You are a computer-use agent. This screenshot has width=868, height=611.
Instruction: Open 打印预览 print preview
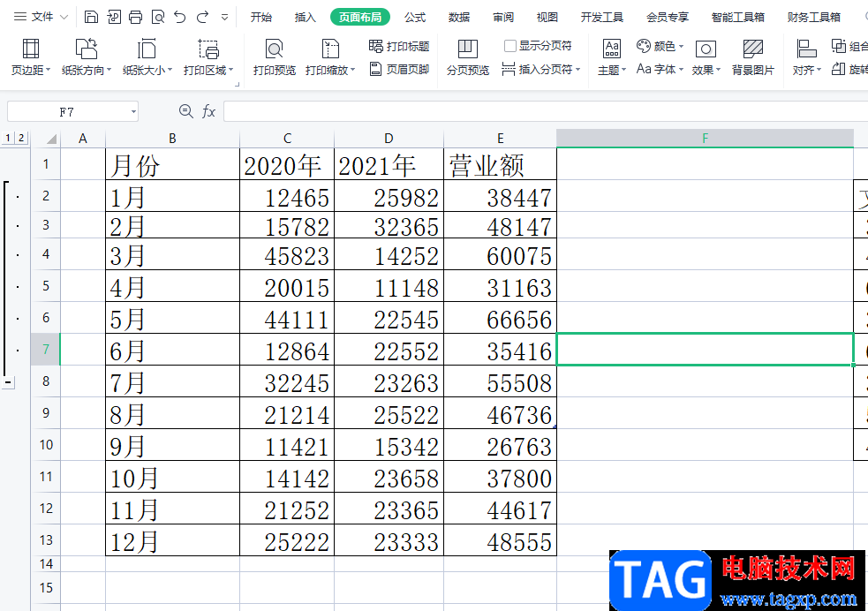(274, 57)
